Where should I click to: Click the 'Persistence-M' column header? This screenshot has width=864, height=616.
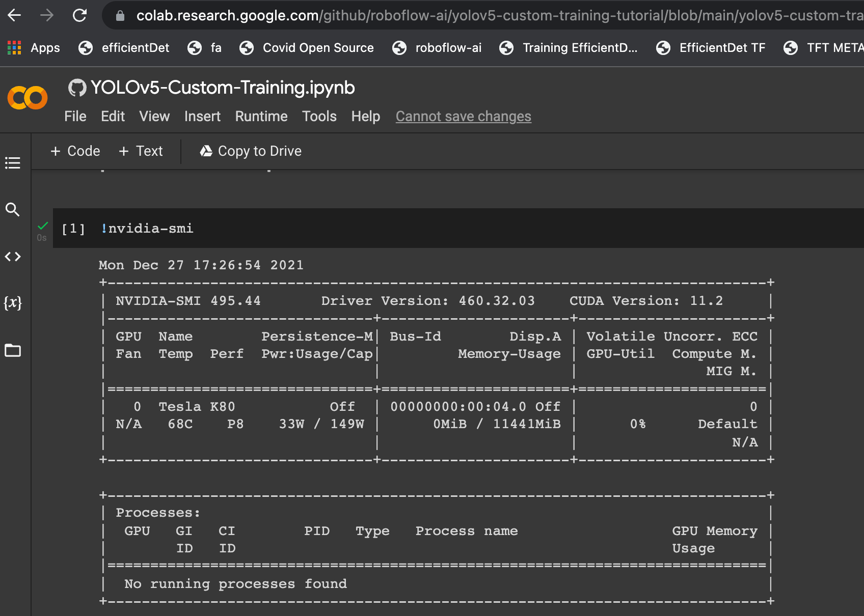317,337
